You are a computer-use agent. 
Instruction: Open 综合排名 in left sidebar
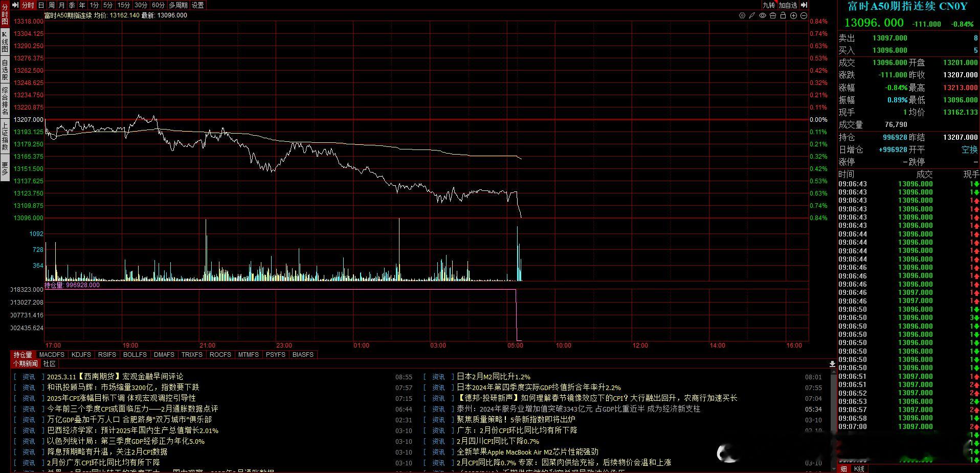[5, 101]
